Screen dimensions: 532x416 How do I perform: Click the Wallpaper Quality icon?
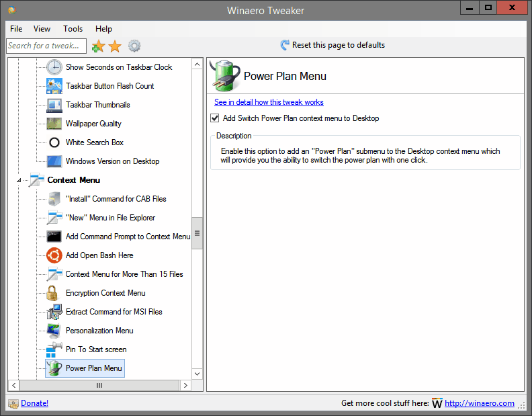tap(54, 124)
